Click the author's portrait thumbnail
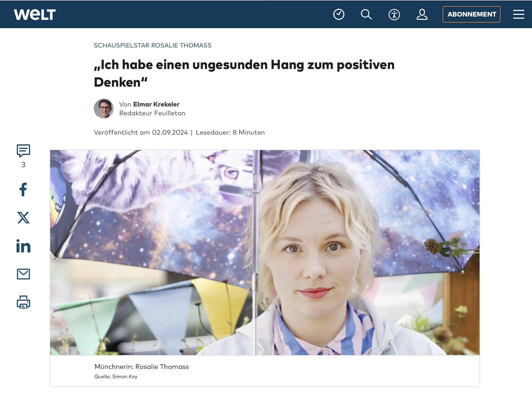The image size is (532, 405). [x=104, y=109]
